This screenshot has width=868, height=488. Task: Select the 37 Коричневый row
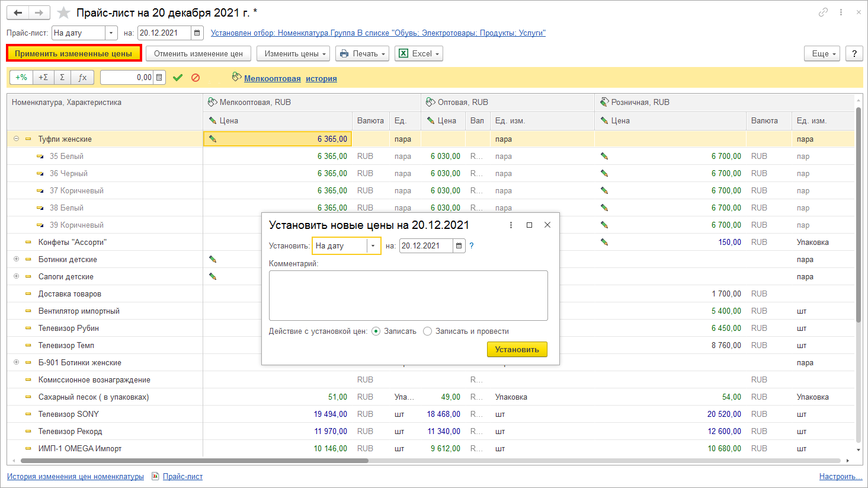tap(431, 190)
